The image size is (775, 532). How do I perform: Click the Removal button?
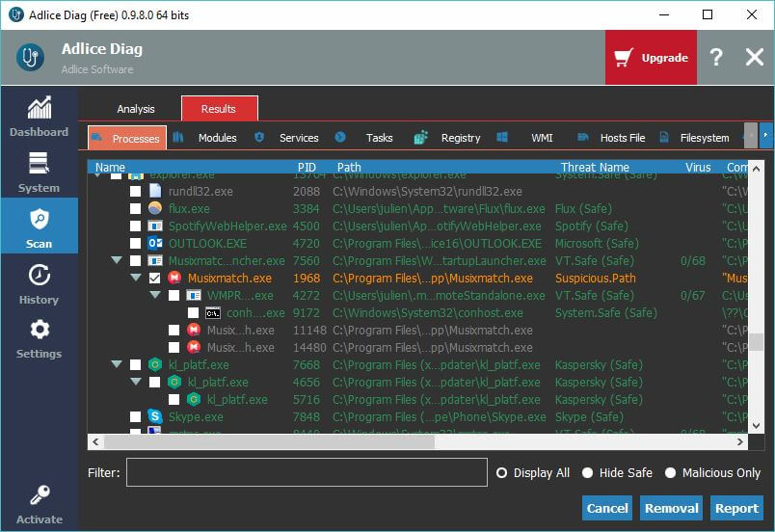pyautogui.click(x=671, y=508)
